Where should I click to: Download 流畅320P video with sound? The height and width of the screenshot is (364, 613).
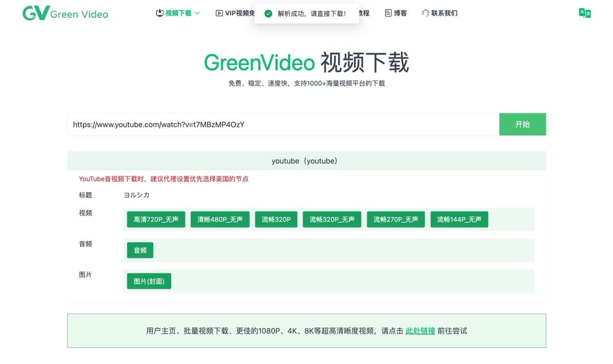coord(276,219)
